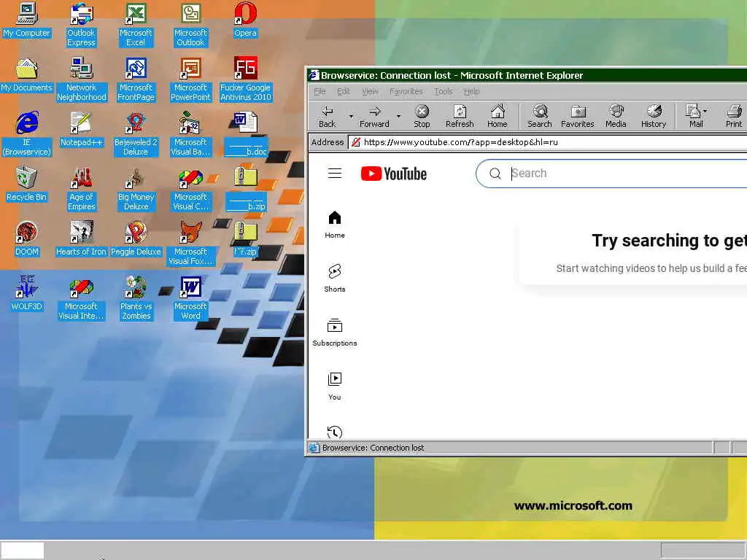Select the b.doc Word document

(x=246, y=134)
